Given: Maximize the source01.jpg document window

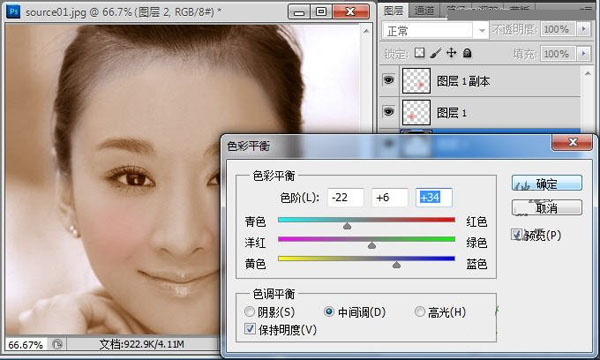Looking at the screenshot, I should 321,12.
